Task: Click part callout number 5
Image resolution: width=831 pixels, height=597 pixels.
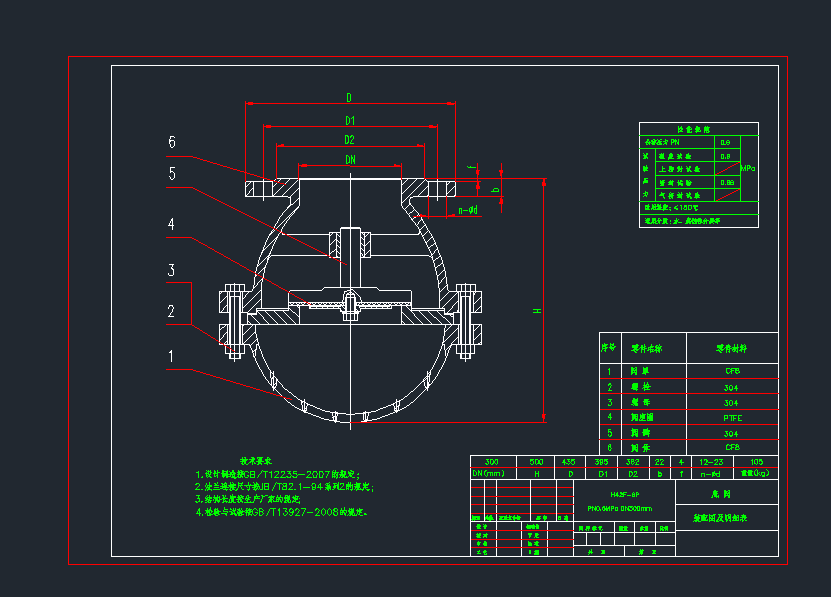Action: click(x=171, y=174)
